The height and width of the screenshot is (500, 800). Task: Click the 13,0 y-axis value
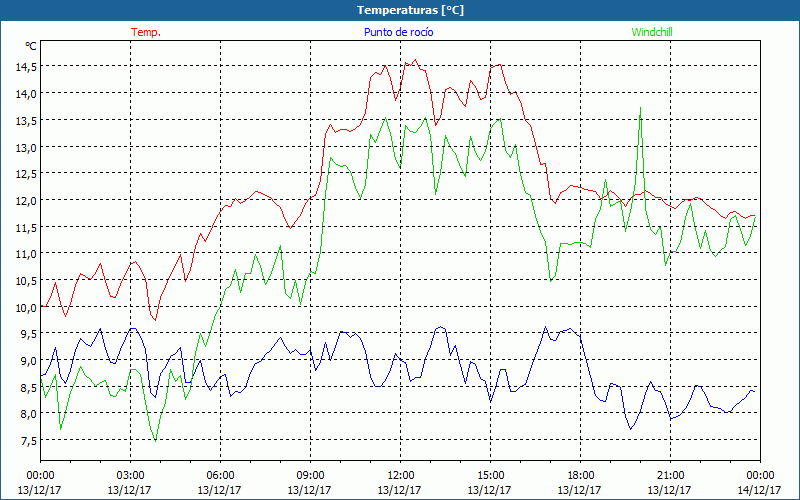pos(26,147)
